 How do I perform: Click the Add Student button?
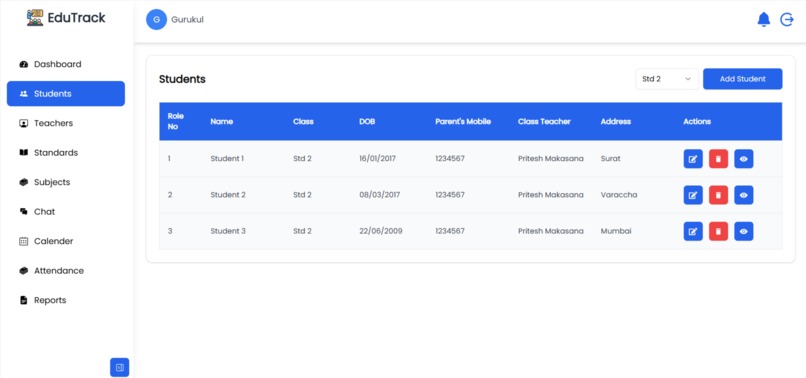click(742, 79)
